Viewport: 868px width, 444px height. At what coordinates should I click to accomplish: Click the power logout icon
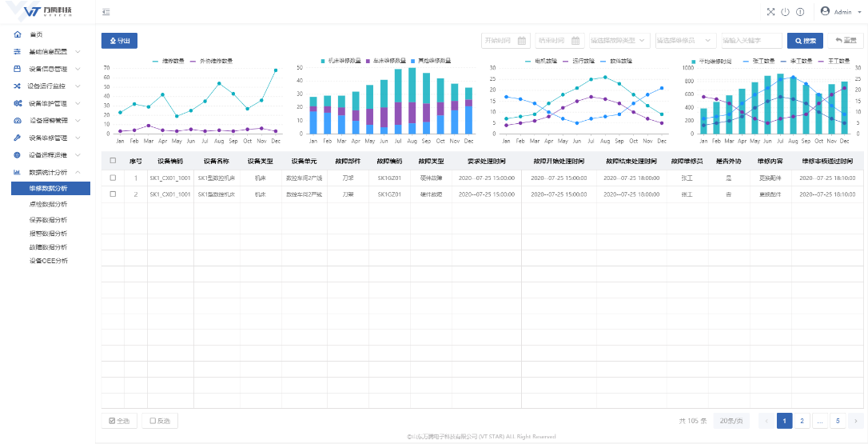(785, 12)
